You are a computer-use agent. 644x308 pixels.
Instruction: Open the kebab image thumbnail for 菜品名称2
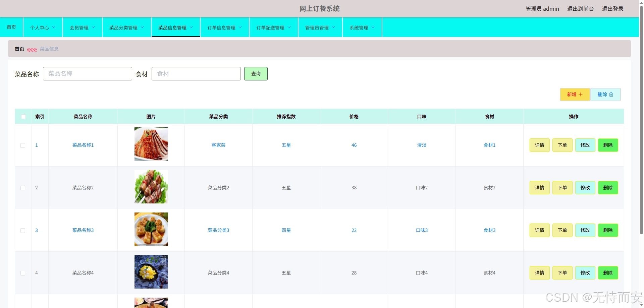(x=151, y=187)
